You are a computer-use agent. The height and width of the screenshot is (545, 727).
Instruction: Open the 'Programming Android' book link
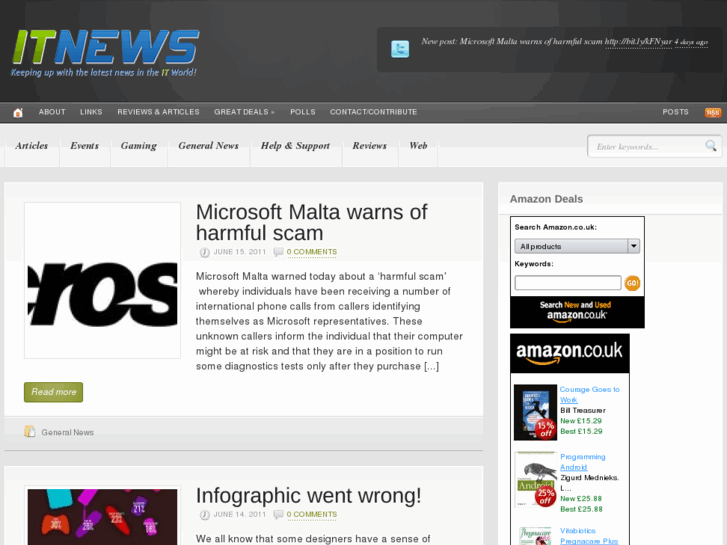[582, 462]
